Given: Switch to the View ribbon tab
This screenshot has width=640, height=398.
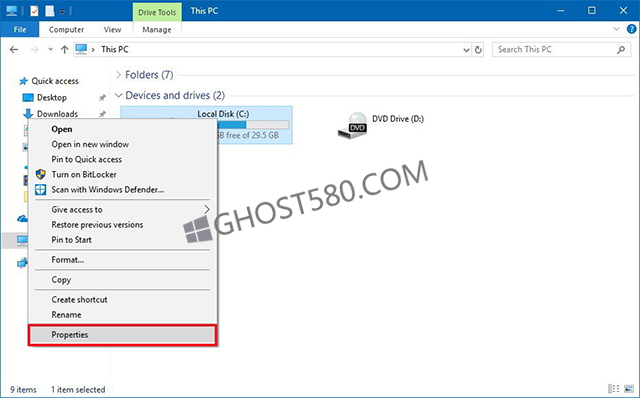Looking at the screenshot, I should (x=112, y=29).
